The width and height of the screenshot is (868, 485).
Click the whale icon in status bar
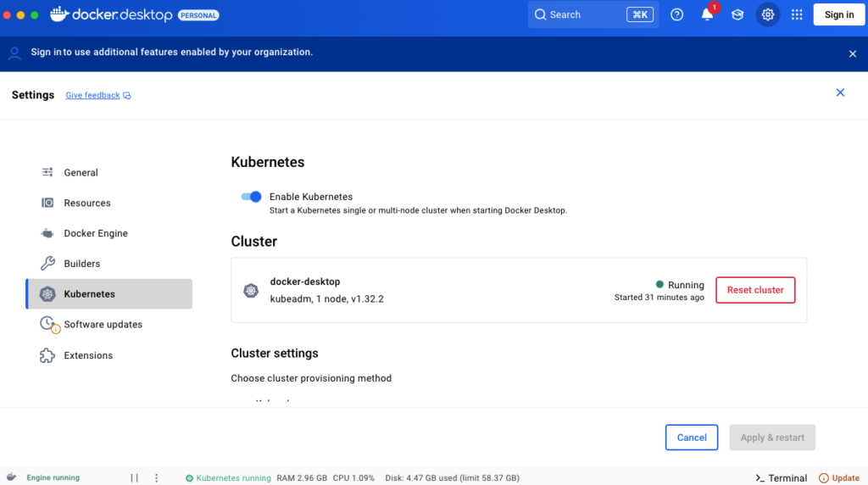tap(12, 477)
